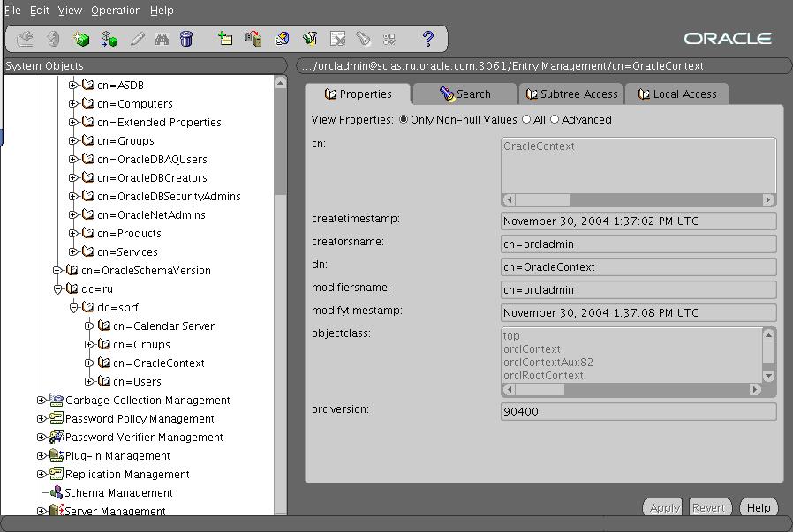
Task: Click the Replication Management icon
Action: pos(57,474)
